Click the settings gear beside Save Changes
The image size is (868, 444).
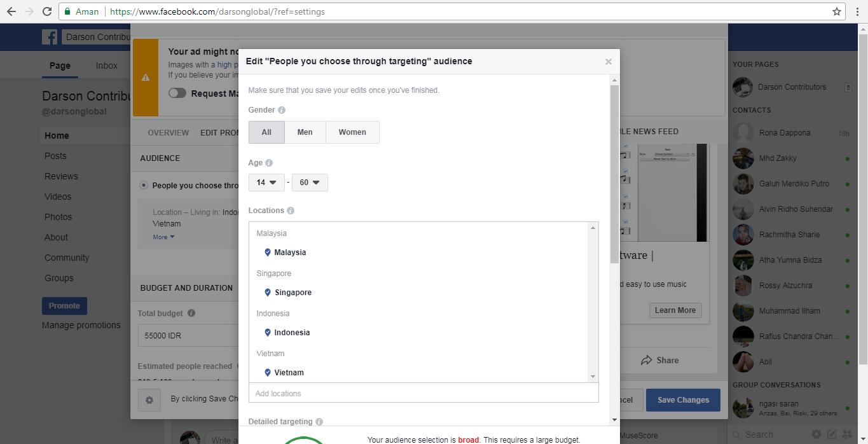tap(149, 400)
